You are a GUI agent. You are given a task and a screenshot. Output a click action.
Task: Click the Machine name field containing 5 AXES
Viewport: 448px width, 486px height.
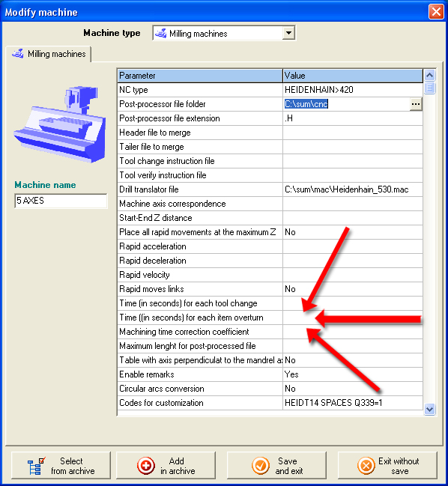click(x=61, y=201)
